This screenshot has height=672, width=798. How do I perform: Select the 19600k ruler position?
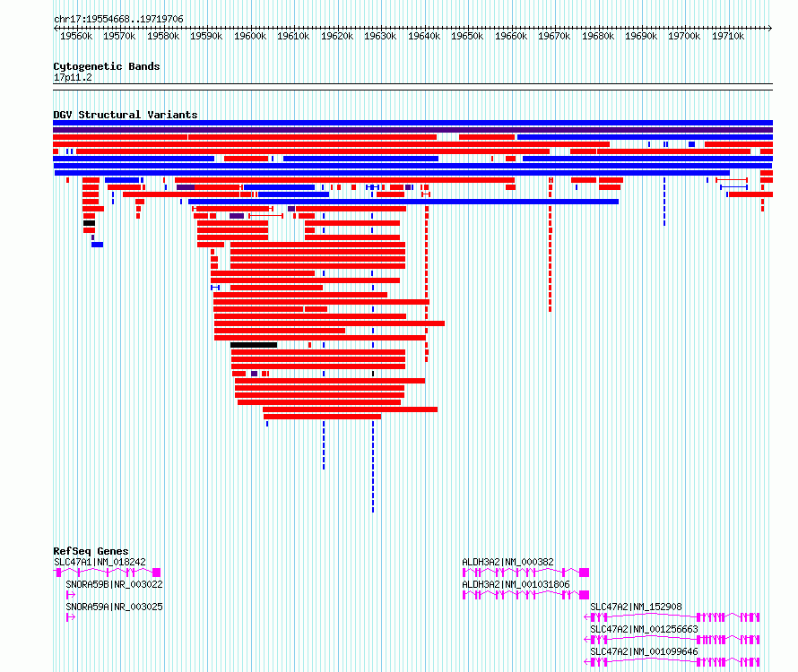click(x=250, y=36)
